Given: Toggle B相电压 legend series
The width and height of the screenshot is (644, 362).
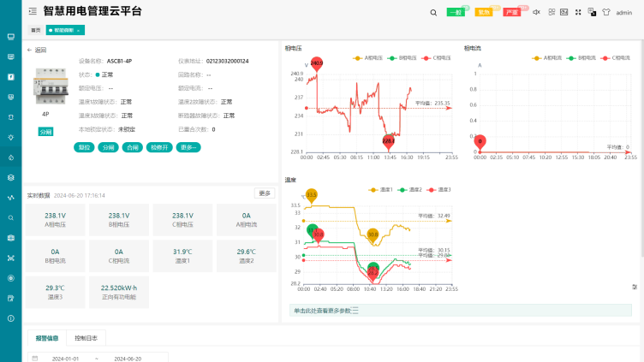Looking at the screenshot, I should coord(402,58).
